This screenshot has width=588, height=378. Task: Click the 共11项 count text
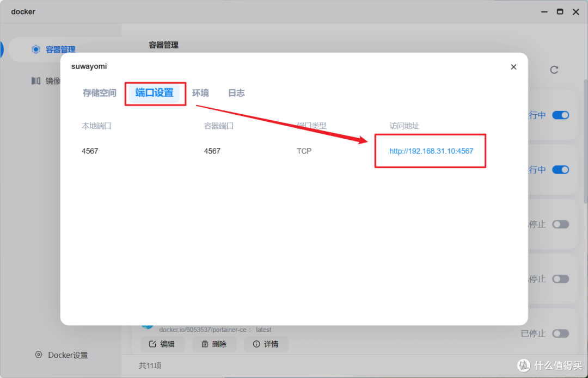[150, 365]
